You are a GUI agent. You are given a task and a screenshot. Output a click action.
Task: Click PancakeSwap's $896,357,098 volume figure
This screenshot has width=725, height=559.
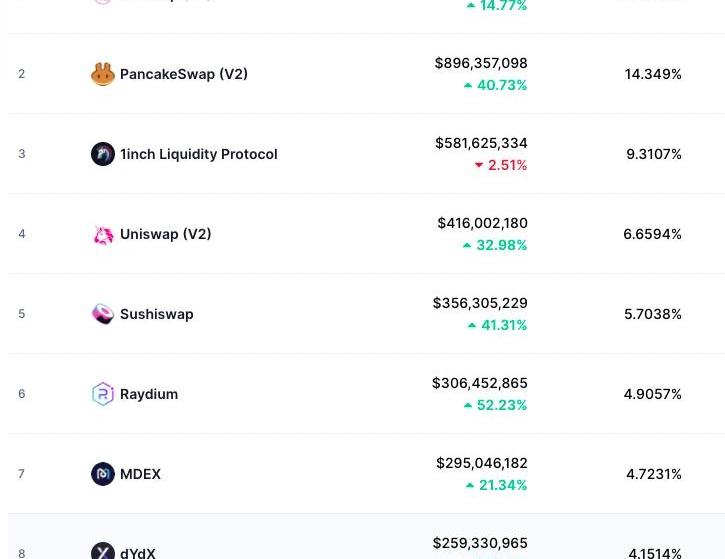(x=481, y=63)
